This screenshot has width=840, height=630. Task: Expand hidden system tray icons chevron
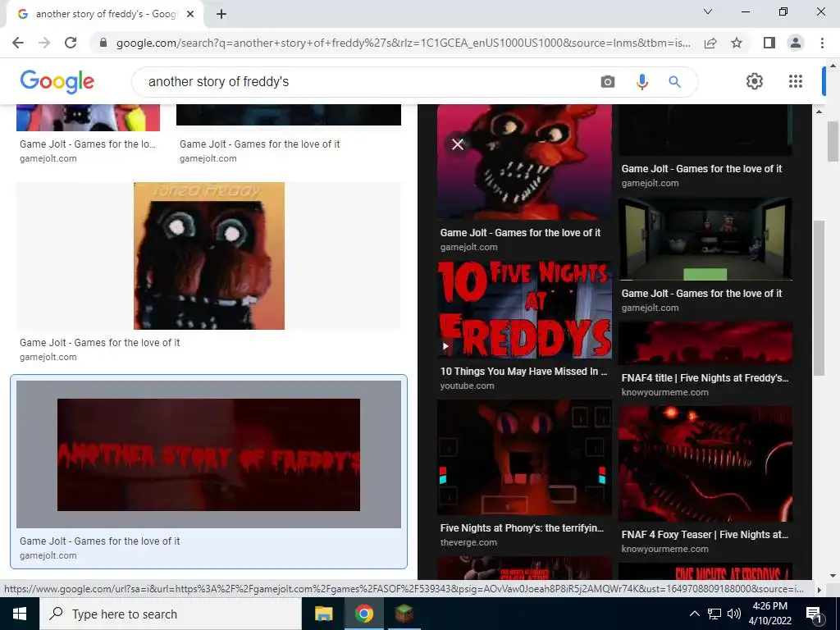(x=694, y=614)
